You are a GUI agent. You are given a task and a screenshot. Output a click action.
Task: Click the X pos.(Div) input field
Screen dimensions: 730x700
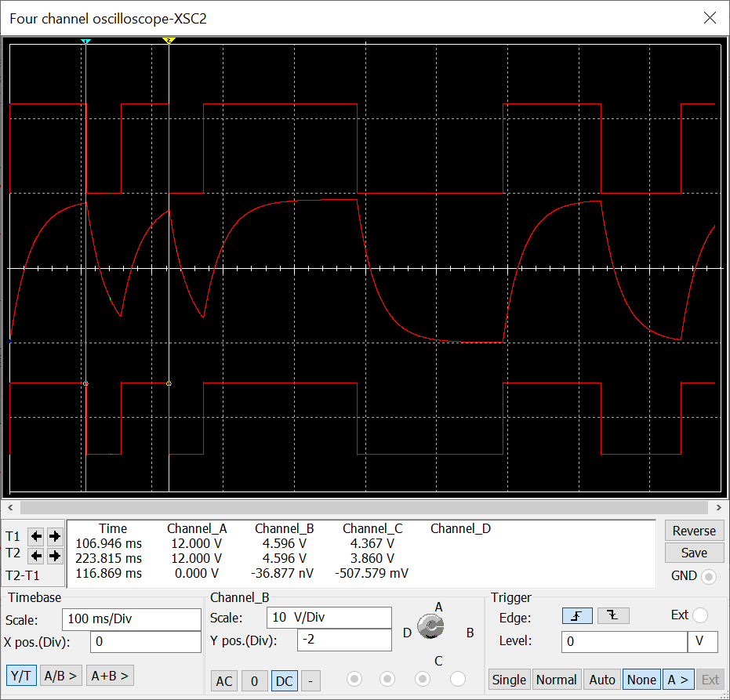146,642
